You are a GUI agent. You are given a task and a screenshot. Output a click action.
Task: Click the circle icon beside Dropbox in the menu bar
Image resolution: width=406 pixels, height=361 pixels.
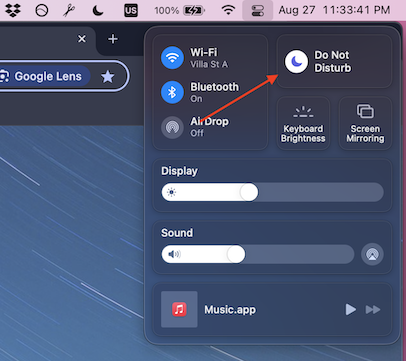tap(42, 11)
